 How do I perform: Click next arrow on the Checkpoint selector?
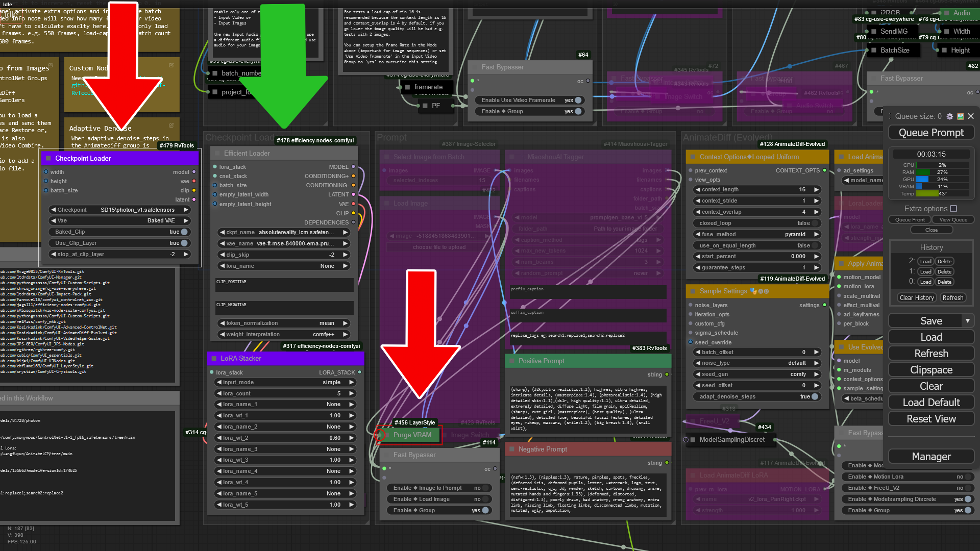click(186, 210)
